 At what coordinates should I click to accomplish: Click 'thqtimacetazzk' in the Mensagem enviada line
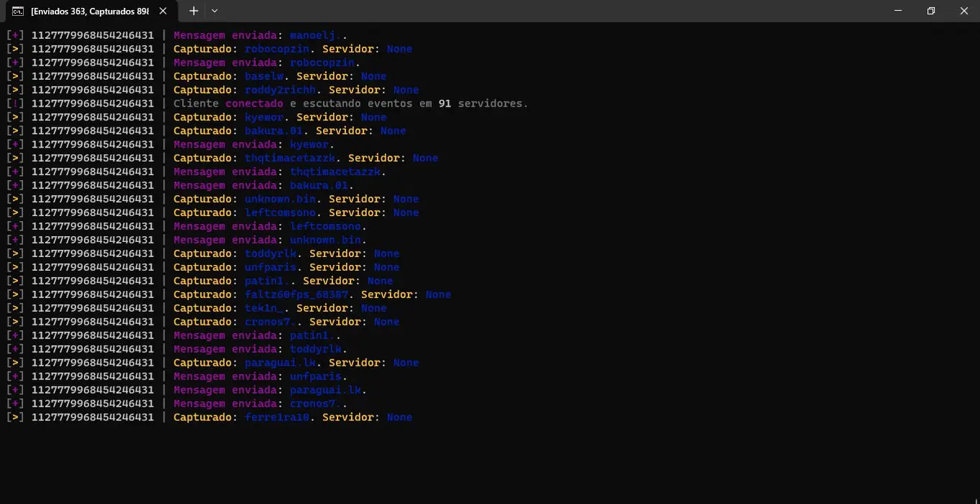[335, 172]
